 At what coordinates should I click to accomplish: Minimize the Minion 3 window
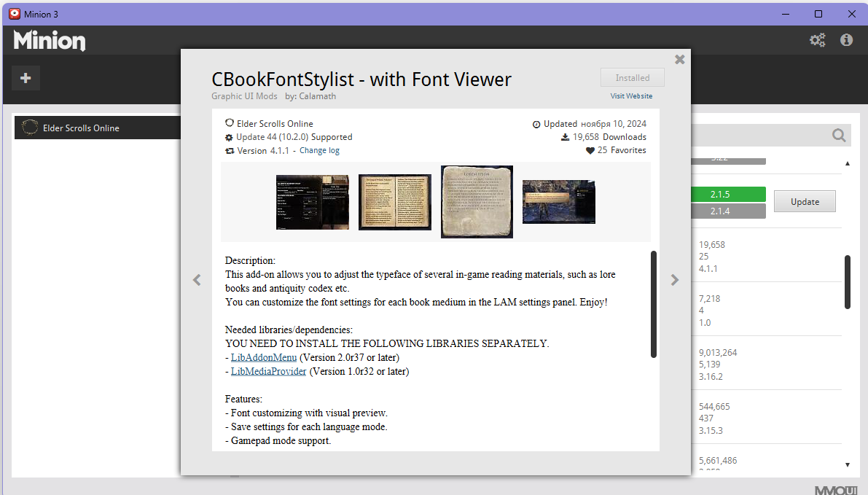point(786,14)
